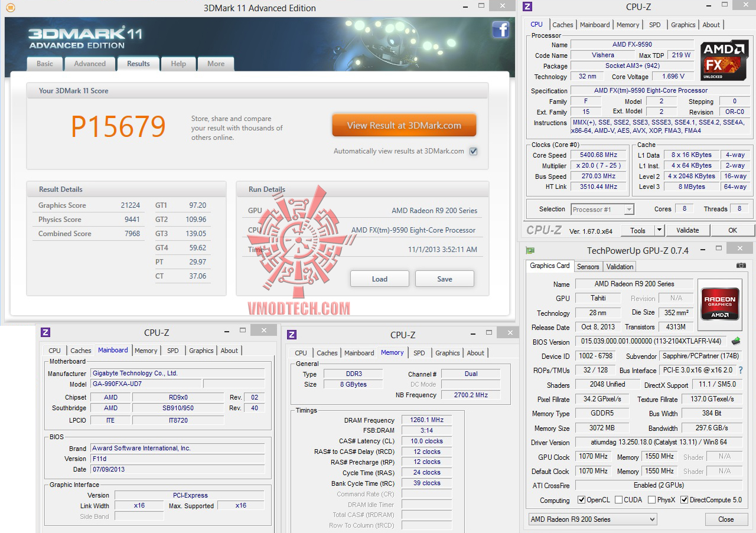Toggle the PhysX checkbox in GPU-Z
Viewport: 756px width, 533px height.
point(651,500)
